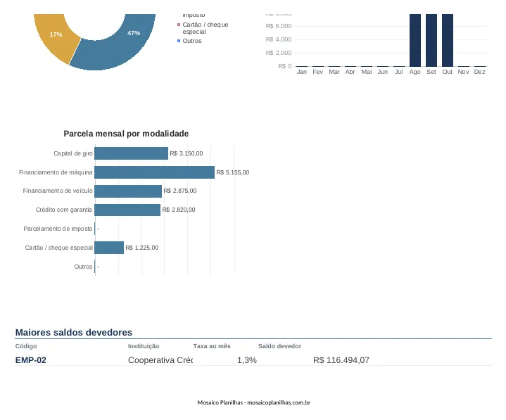Select the 'Outros' legend color swatch
The width and height of the screenshot is (506, 420).
(179, 41)
